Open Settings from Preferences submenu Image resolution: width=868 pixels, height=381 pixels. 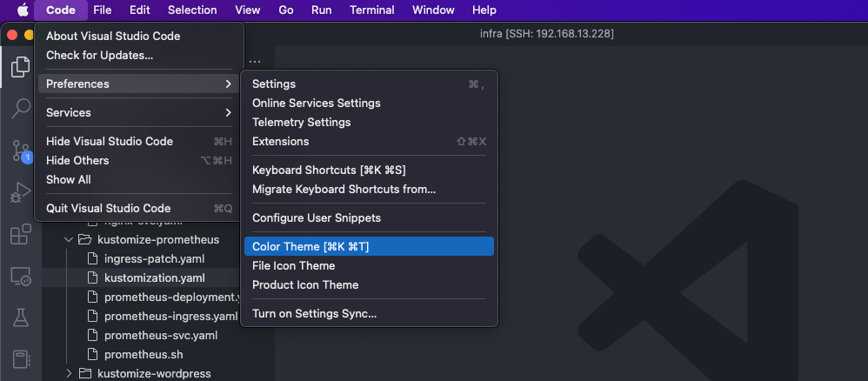coord(369,84)
